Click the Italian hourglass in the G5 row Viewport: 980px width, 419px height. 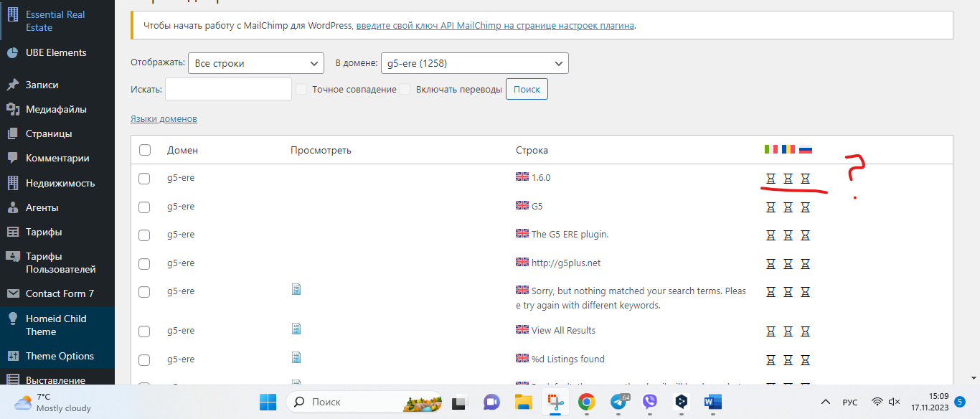coord(771,207)
